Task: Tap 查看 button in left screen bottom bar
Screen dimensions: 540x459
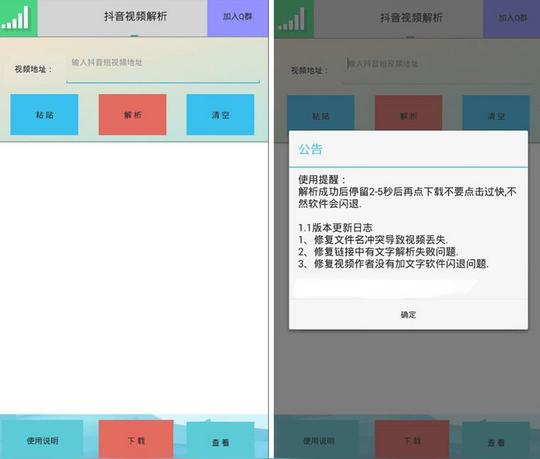Action: [x=220, y=441]
